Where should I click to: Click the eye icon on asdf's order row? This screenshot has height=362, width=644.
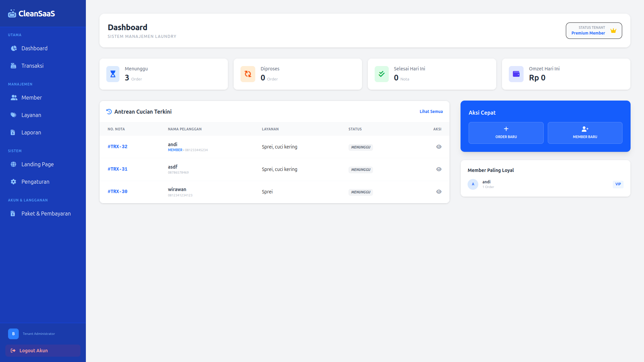pyautogui.click(x=439, y=169)
